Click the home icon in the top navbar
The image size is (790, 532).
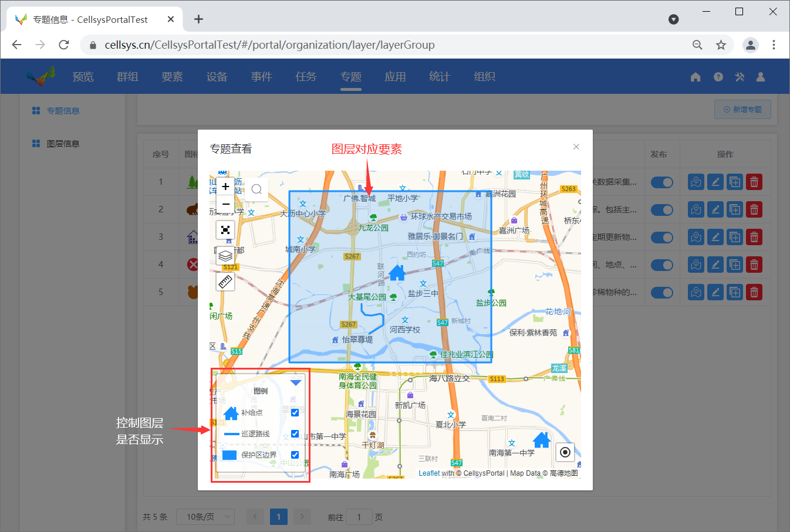click(x=696, y=77)
